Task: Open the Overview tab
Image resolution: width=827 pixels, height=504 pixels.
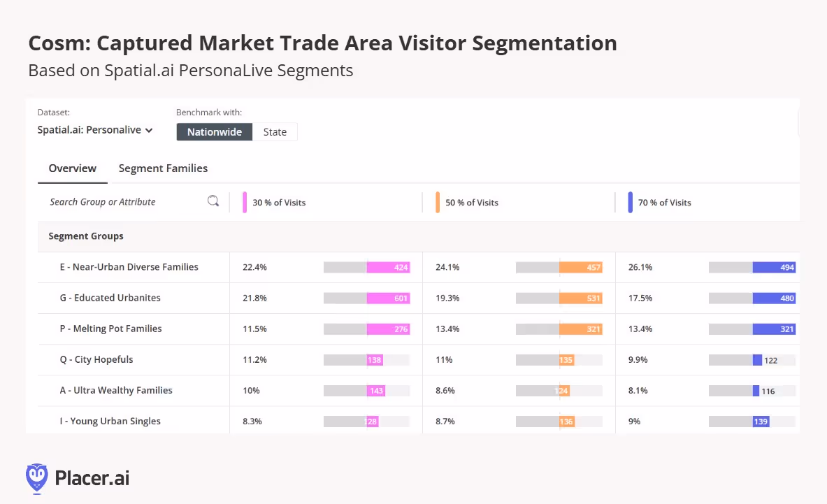Action: tap(72, 168)
